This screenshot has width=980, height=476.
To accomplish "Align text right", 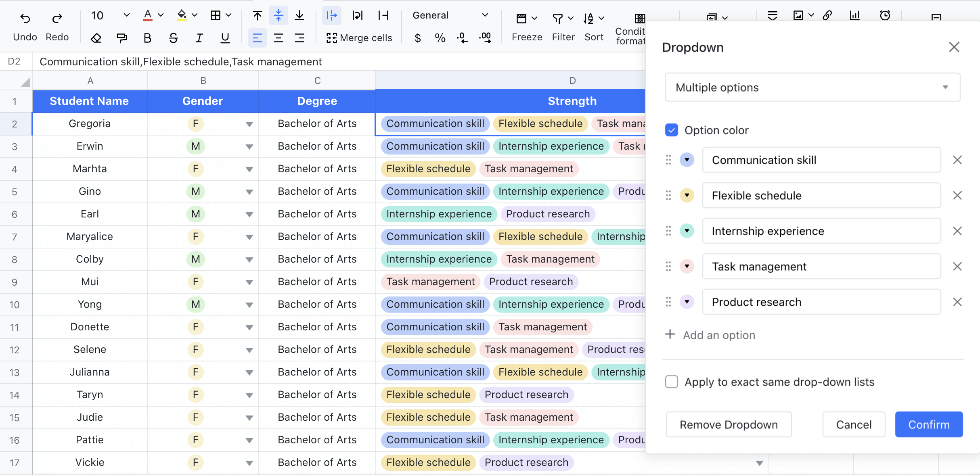I will pyautogui.click(x=299, y=38).
